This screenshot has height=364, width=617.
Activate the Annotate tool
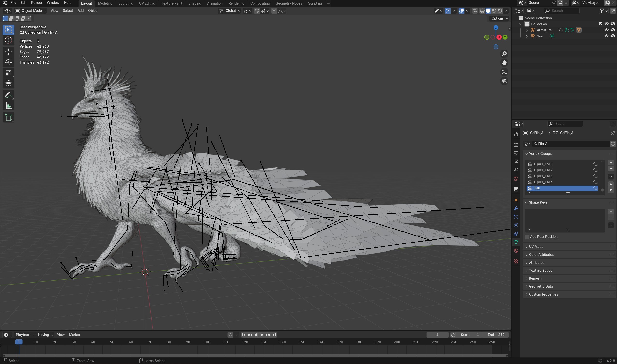coord(8,95)
